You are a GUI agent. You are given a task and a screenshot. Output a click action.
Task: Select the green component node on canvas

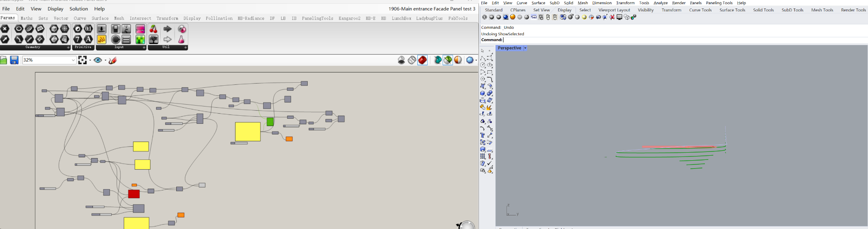(270, 122)
